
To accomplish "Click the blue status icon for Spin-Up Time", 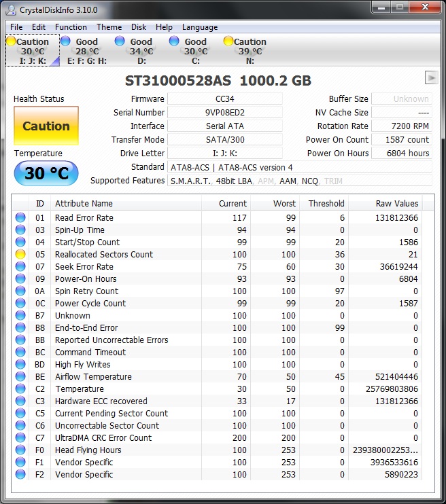I will [20, 230].
